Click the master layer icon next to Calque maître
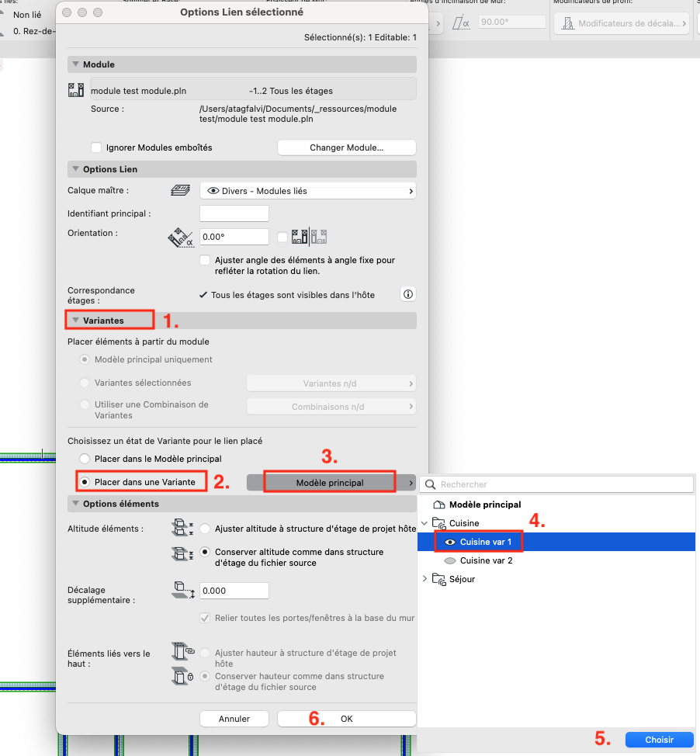700x756 pixels. tap(180, 190)
